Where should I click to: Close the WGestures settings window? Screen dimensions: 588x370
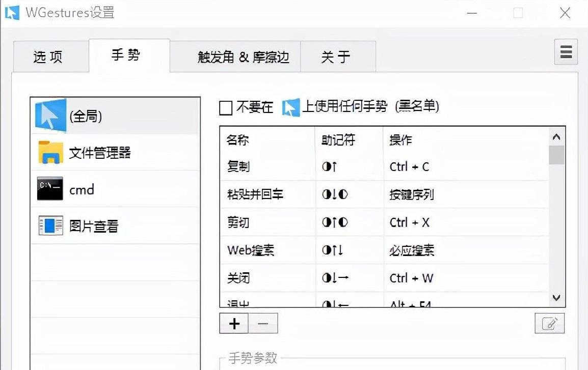click(x=565, y=13)
